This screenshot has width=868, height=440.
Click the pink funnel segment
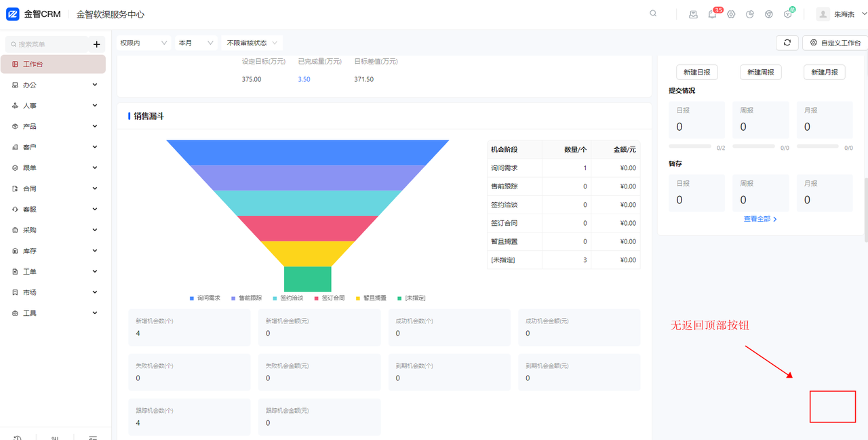click(x=308, y=228)
